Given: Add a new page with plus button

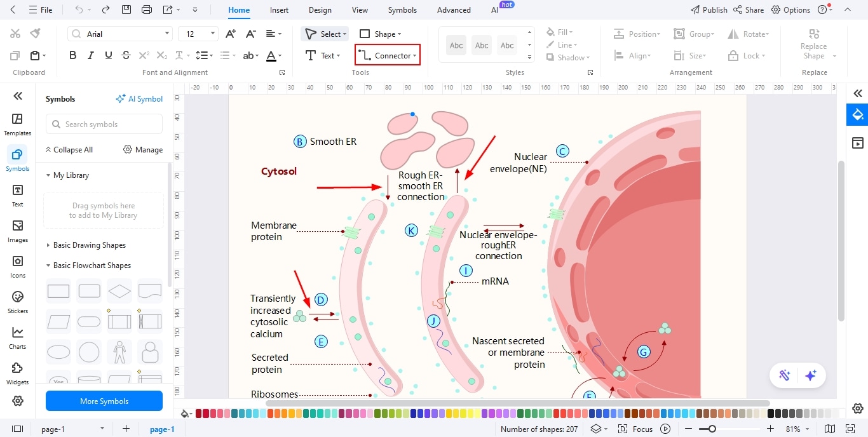Looking at the screenshot, I should pyautogui.click(x=126, y=429).
